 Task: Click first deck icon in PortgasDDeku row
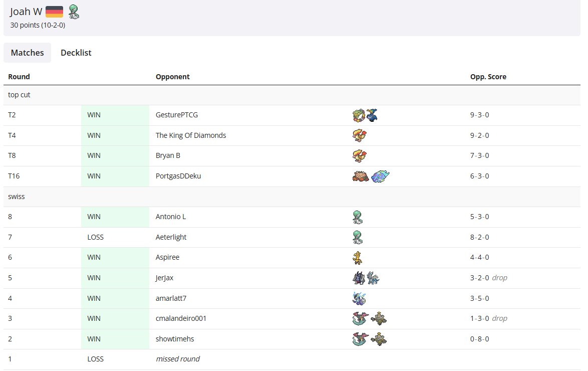[361, 176]
